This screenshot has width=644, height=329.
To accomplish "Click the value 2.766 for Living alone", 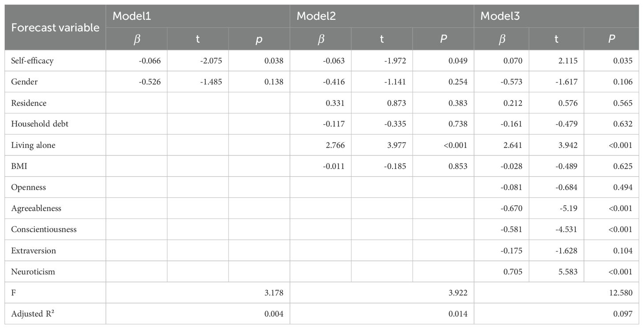I will pos(336,145).
